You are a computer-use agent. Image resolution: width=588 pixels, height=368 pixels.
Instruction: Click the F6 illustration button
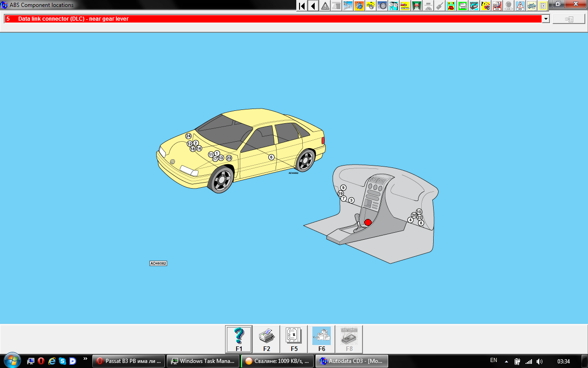(x=322, y=339)
